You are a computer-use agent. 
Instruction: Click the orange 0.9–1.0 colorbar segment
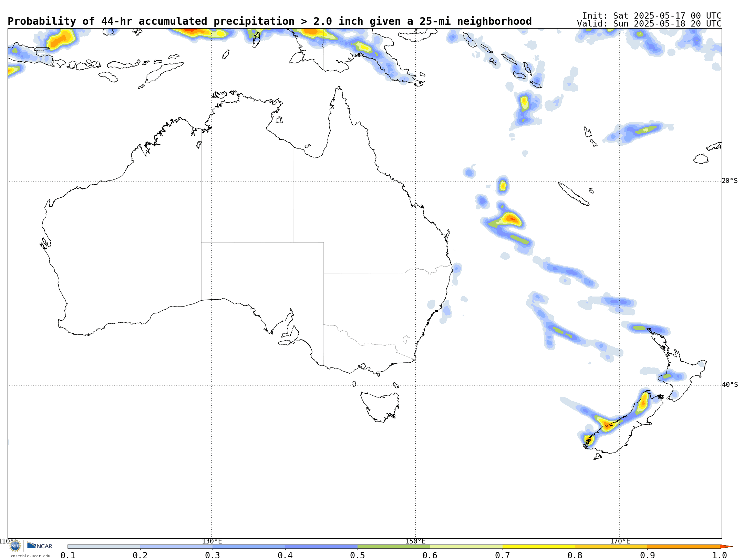pos(684,547)
